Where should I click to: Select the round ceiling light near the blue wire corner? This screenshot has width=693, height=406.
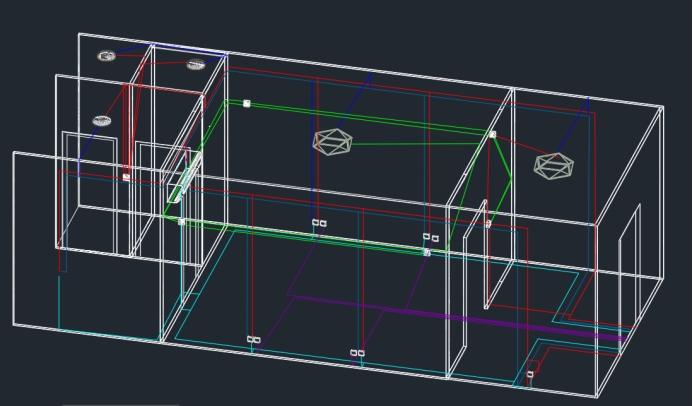(196, 65)
